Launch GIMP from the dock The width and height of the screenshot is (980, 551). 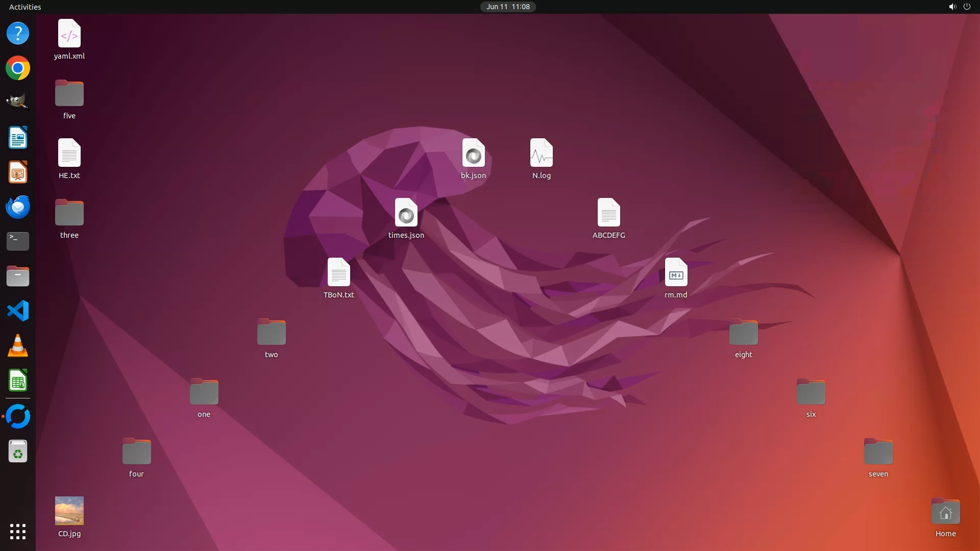click(x=18, y=102)
